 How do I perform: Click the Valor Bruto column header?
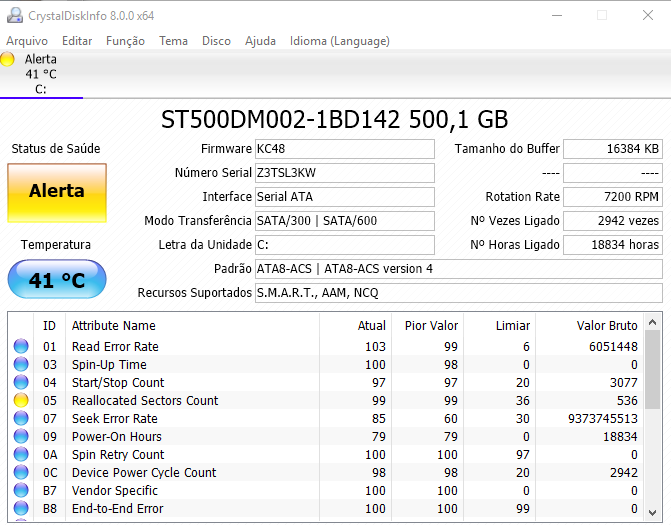tap(590, 326)
